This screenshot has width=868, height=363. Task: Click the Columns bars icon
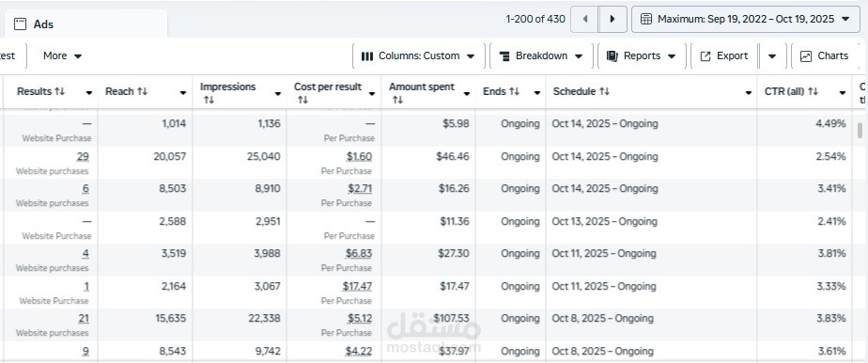pos(367,56)
